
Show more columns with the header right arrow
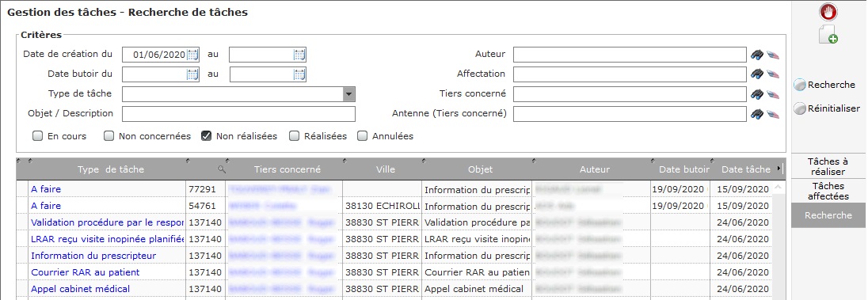coord(780,169)
